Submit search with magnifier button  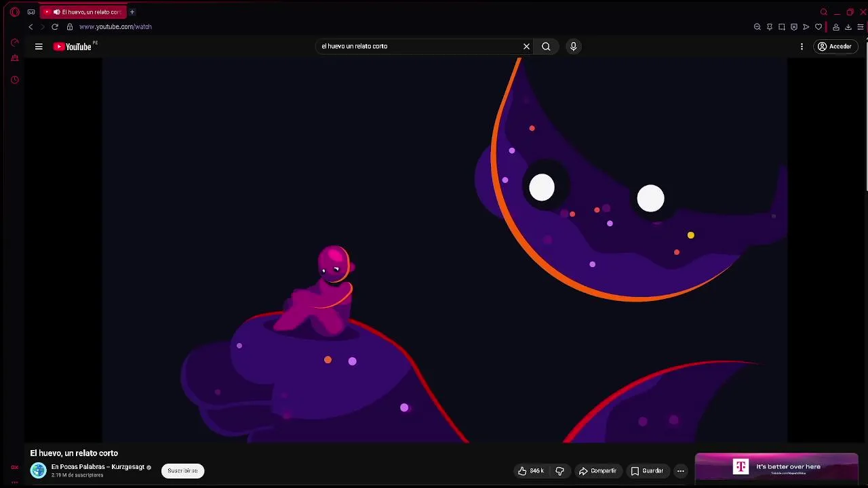point(546,47)
